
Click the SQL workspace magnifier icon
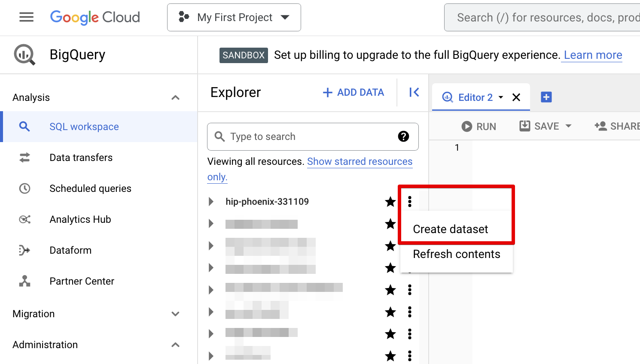point(24,127)
